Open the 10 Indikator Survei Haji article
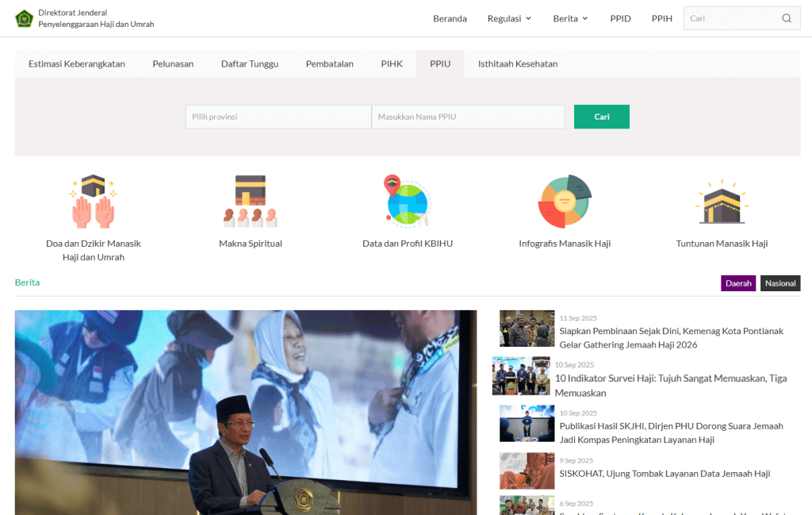 click(x=670, y=385)
